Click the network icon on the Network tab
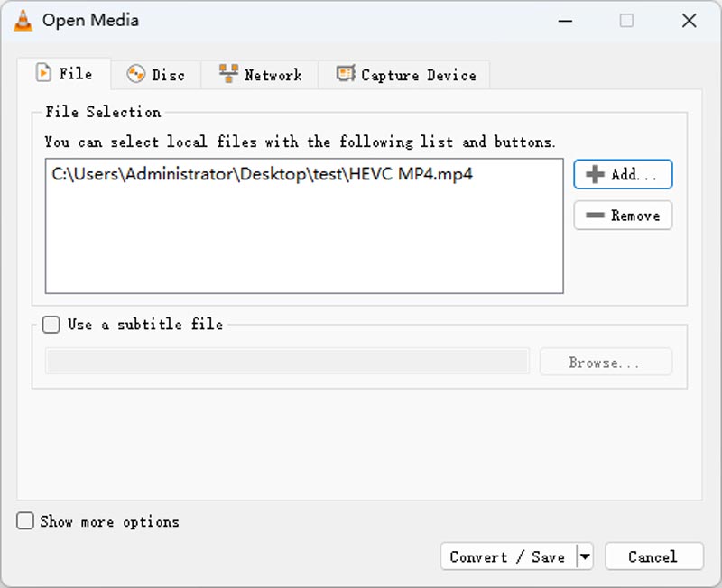Image resolution: width=722 pixels, height=588 pixels. (230, 76)
